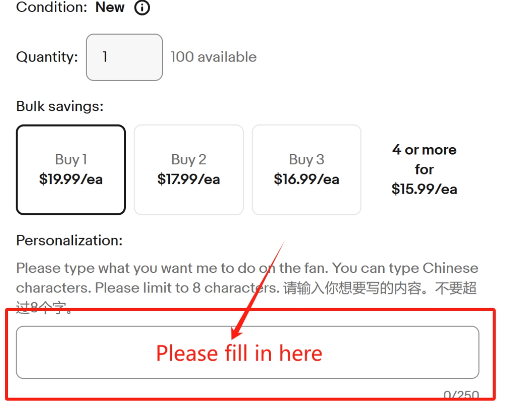Click the red "Please fill in here" text

pos(239,353)
